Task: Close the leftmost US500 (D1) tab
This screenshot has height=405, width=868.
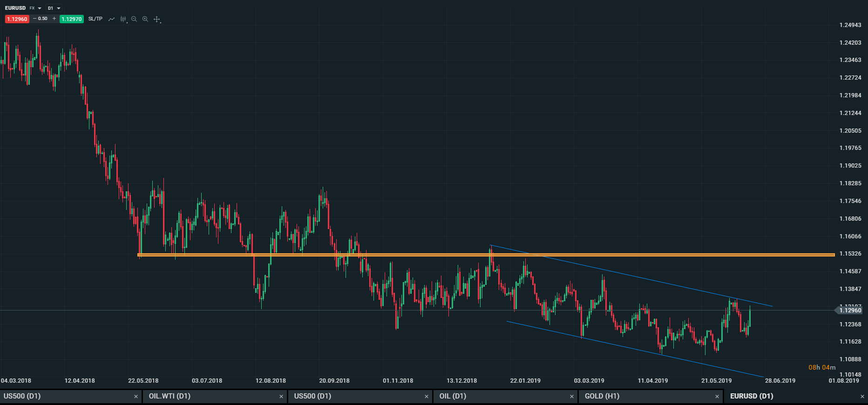Action: pos(136,397)
